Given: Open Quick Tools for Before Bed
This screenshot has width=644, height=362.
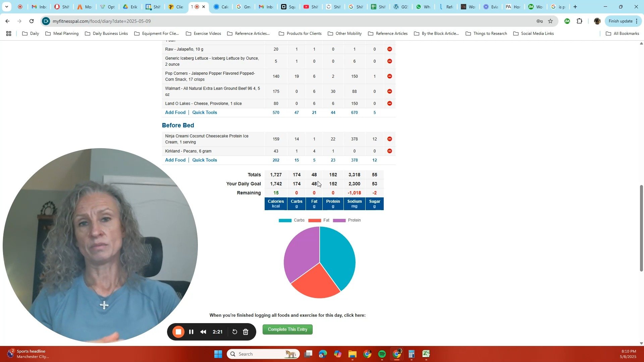Looking at the screenshot, I should click(x=205, y=160).
